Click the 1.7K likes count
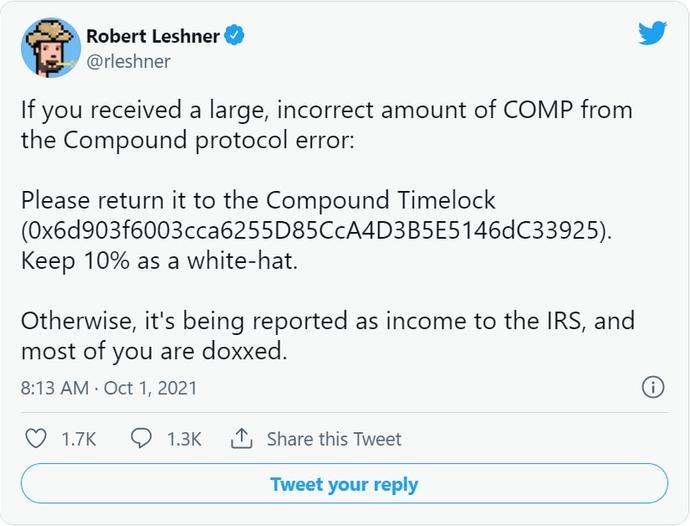The image size is (690, 526). pyautogui.click(x=79, y=439)
